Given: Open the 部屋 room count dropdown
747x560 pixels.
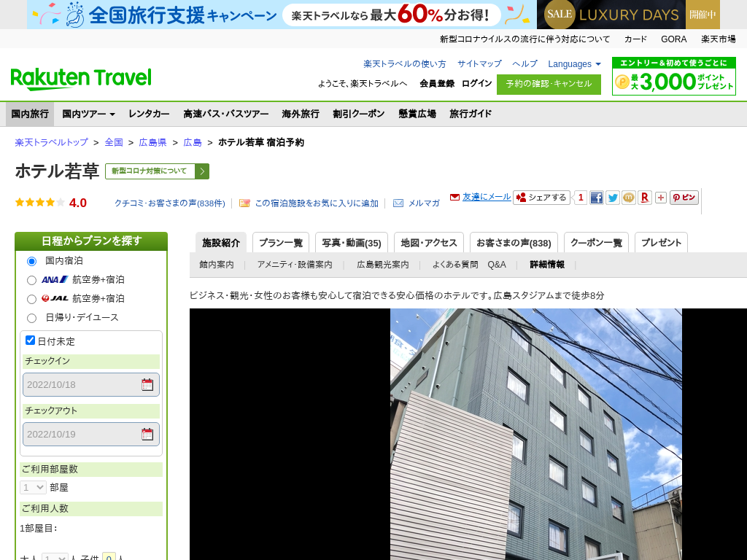Looking at the screenshot, I should (33, 487).
